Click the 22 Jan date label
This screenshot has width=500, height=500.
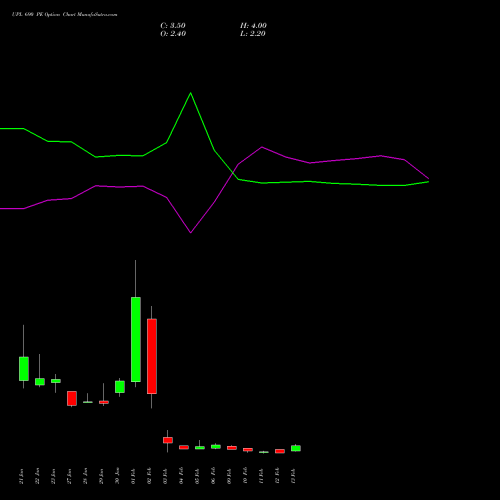point(38,476)
